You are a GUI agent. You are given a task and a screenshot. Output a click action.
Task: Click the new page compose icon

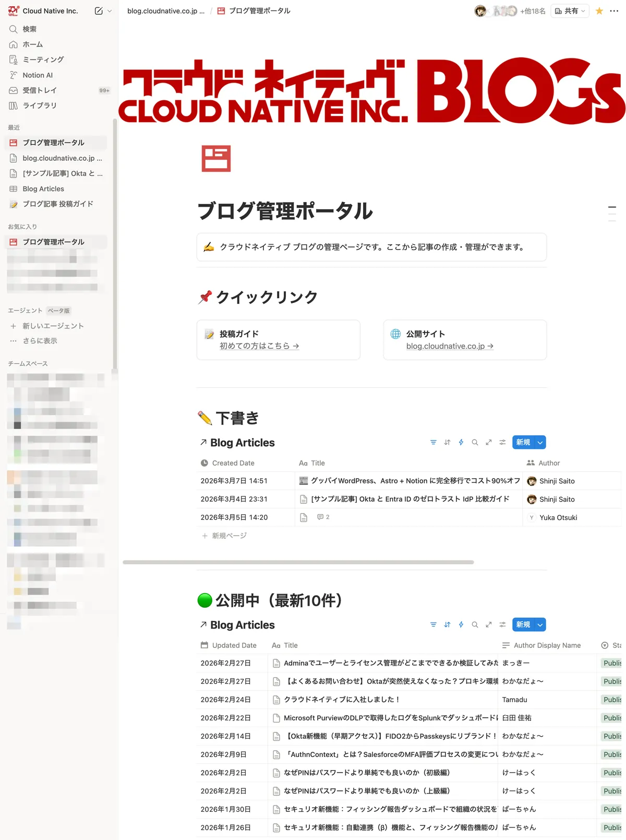tap(99, 10)
